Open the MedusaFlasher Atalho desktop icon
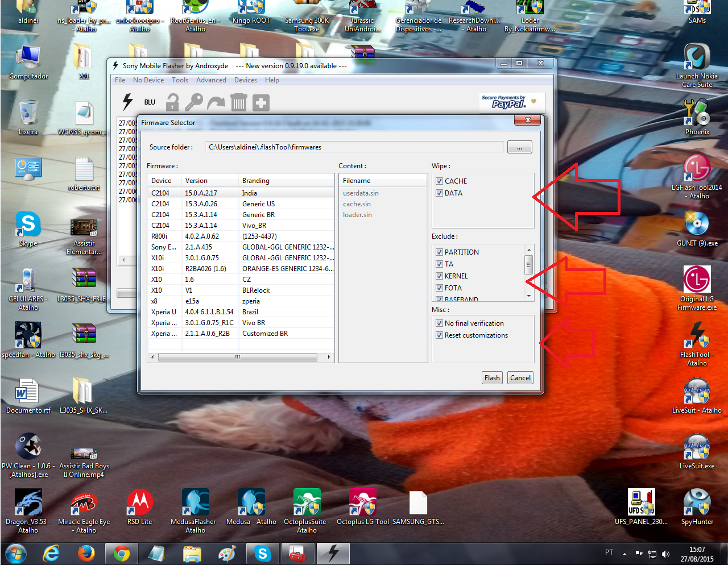Image resolution: width=728 pixels, height=582 pixels. coord(195,511)
